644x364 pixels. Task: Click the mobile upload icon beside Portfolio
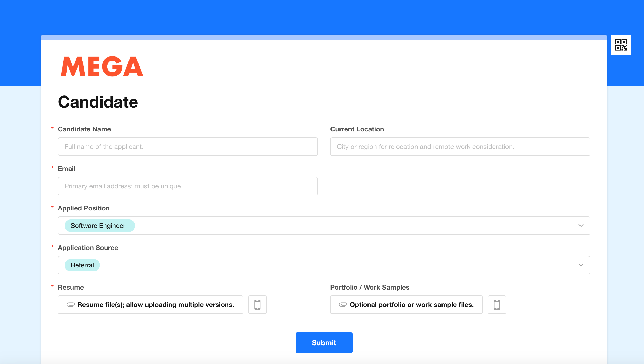[497, 305]
